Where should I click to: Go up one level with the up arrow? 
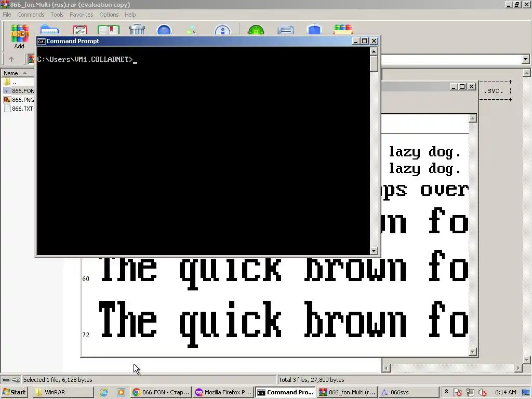11,59
